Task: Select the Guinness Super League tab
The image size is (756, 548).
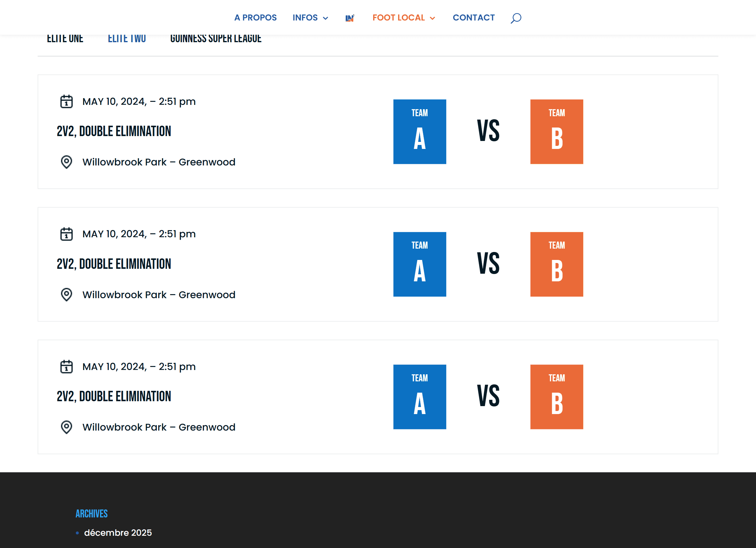Action: pos(216,39)
